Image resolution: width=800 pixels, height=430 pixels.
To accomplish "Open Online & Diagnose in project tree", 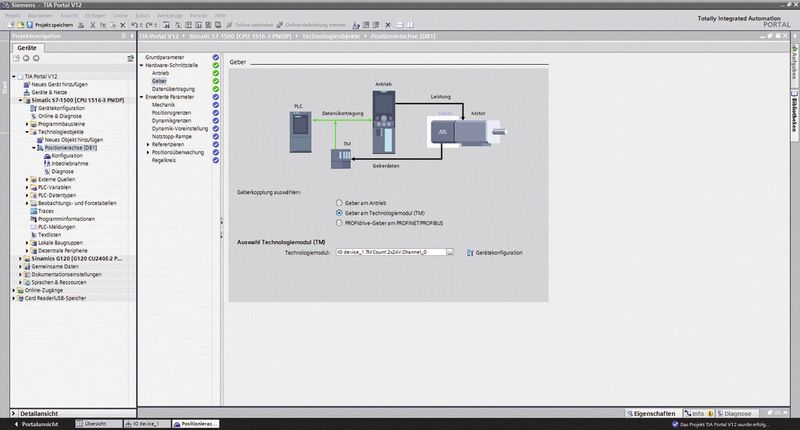I will click(x=60, y=116).
